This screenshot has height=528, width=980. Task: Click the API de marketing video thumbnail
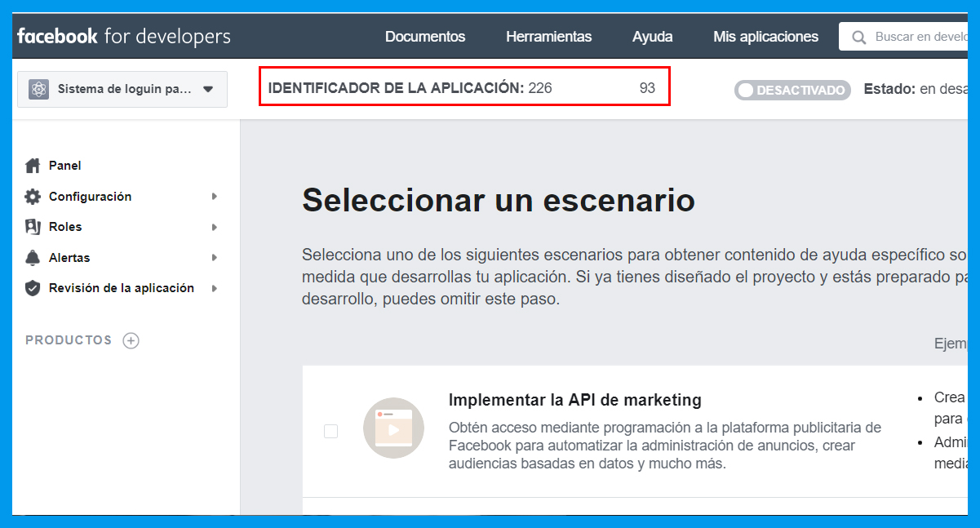click(393, 428)
